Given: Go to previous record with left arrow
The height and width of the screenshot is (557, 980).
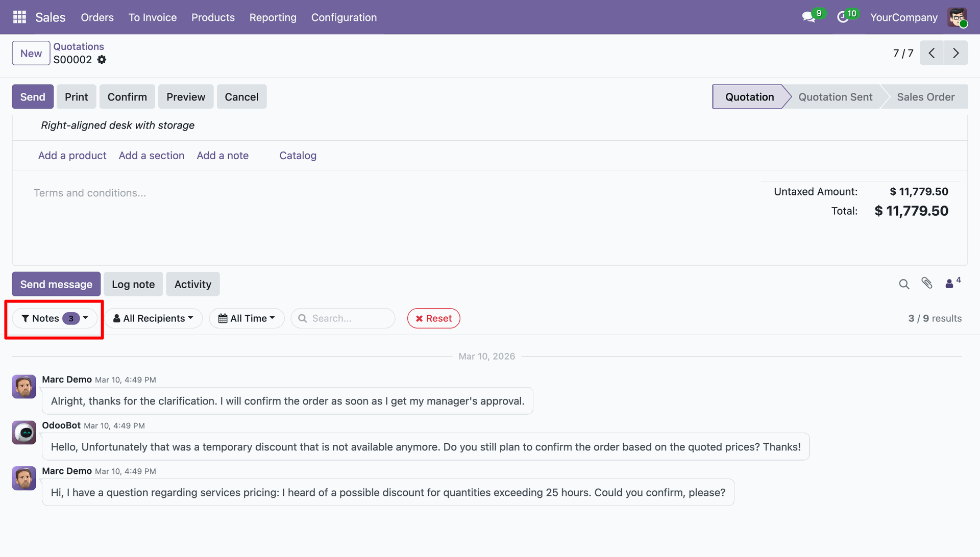Looking at the screenshot, I should click(x=932, y=53).
